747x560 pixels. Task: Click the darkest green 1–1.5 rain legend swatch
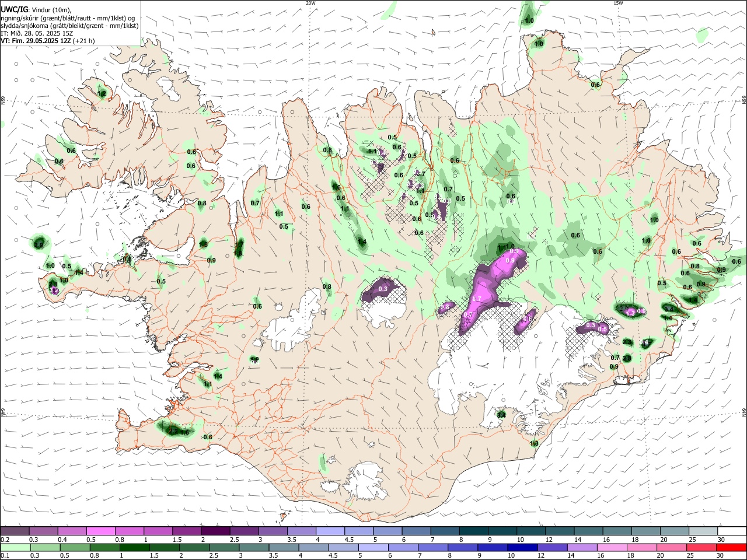[x=134, y=548]
